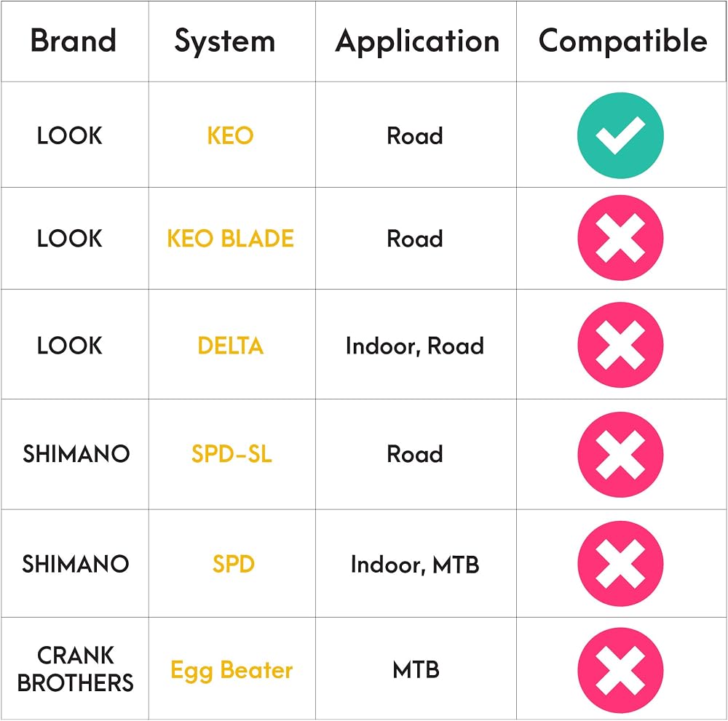Click the yellow KEO system name
The height and width of the screenshot is (721, 728).
click(230, 135)
